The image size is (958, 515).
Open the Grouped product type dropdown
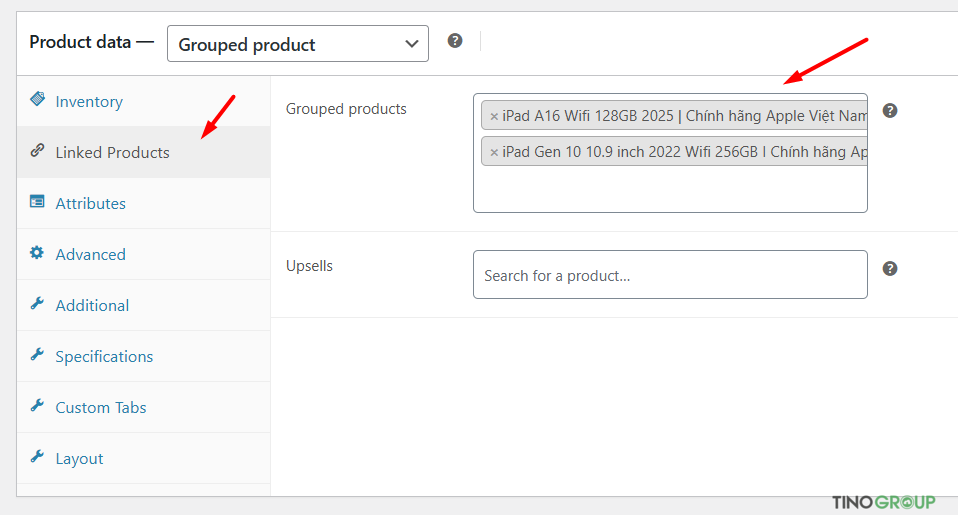[x=298, y=43]
